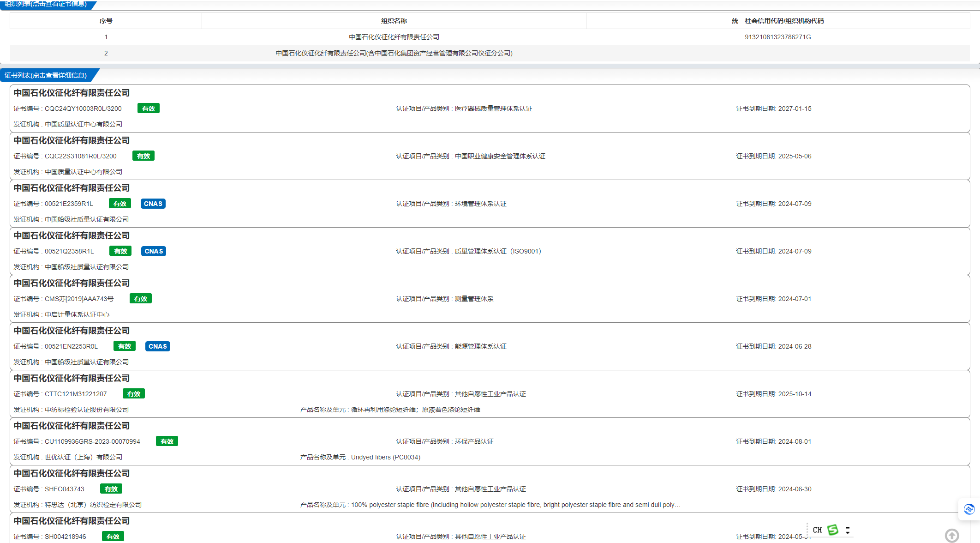
Task: Open certificate CQC24QY10003R0L/3200 details
Action: pos(490,109)
